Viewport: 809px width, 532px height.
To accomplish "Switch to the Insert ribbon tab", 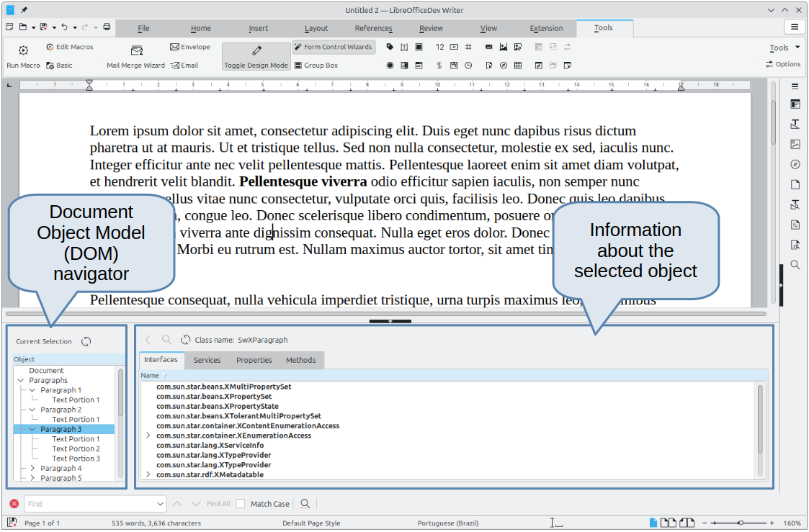I will point(258,28).
